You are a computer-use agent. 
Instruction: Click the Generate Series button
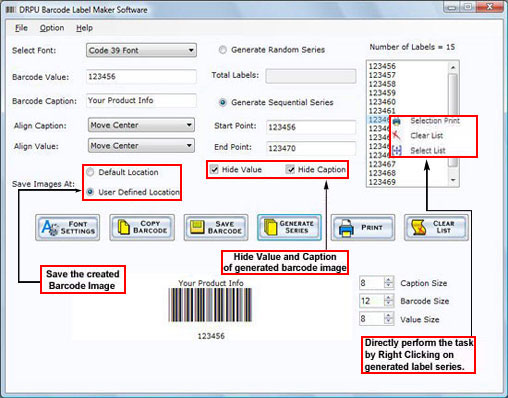pos(289,228)
